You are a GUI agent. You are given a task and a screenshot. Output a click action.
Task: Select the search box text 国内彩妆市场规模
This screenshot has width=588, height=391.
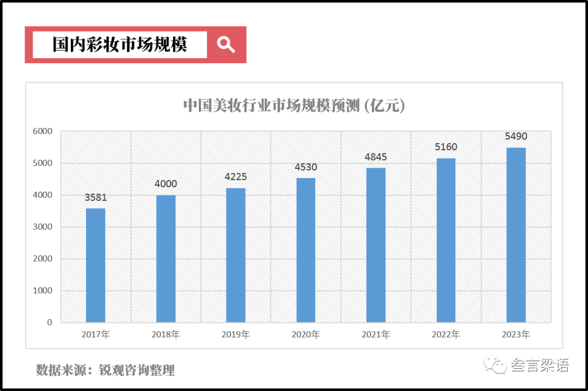[120, 45]
